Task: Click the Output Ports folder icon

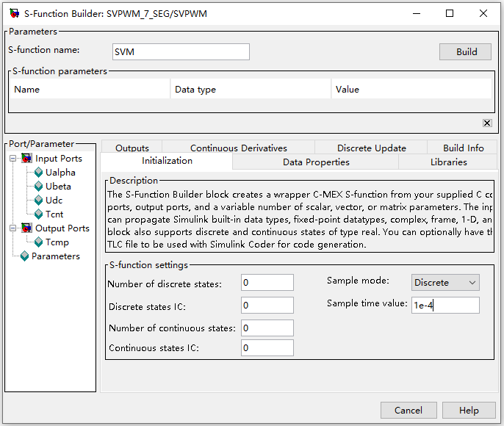Action: pos(27,228)
